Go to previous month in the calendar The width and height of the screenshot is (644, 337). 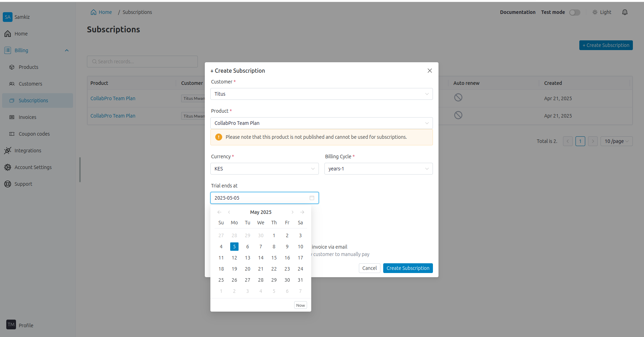pyautogui.click(x=229, y=212)
